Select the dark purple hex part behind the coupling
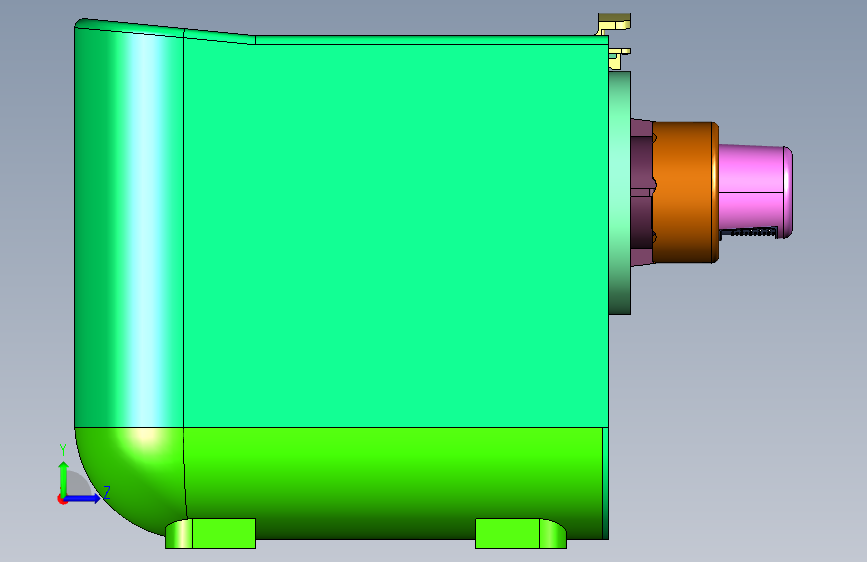The width and height of the screenshot is (867, 562). [642, 192]
